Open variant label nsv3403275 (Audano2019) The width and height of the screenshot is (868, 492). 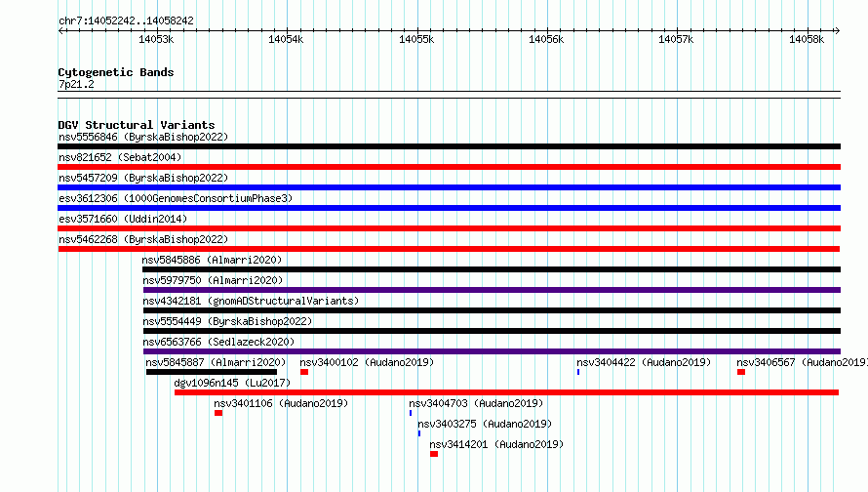click(x=485, y=424)
